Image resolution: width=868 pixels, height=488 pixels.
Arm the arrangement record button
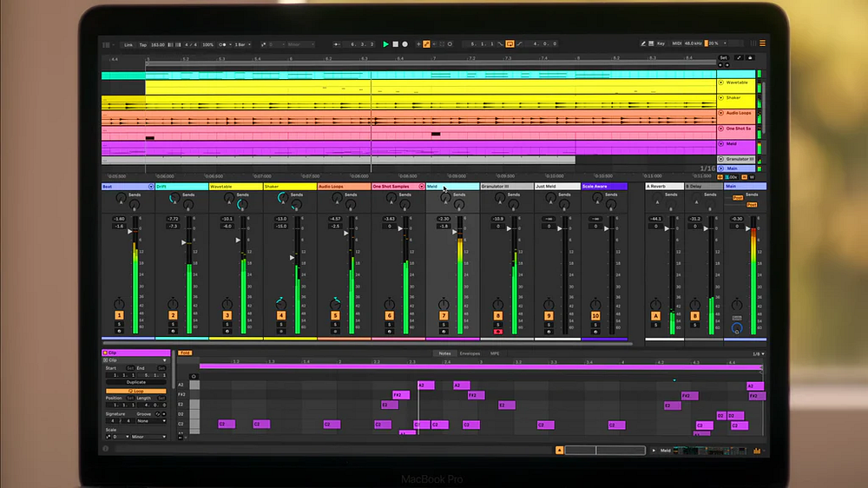[x=404, y=43]
